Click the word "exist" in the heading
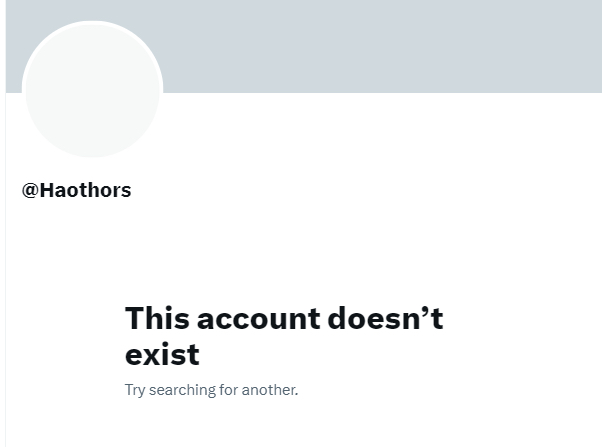 (x=162, y=354)
